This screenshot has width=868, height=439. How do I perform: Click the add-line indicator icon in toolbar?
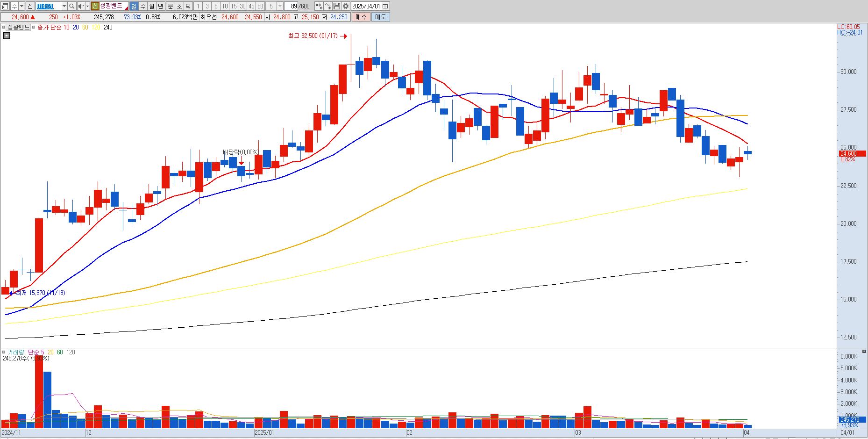[327, 6]
